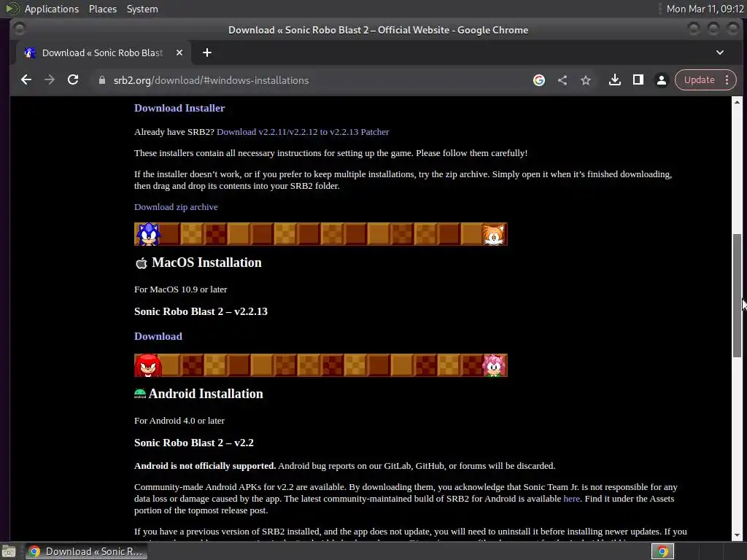
Task: Click the Android icon beside Android Installation
Action: click(140, 393)
